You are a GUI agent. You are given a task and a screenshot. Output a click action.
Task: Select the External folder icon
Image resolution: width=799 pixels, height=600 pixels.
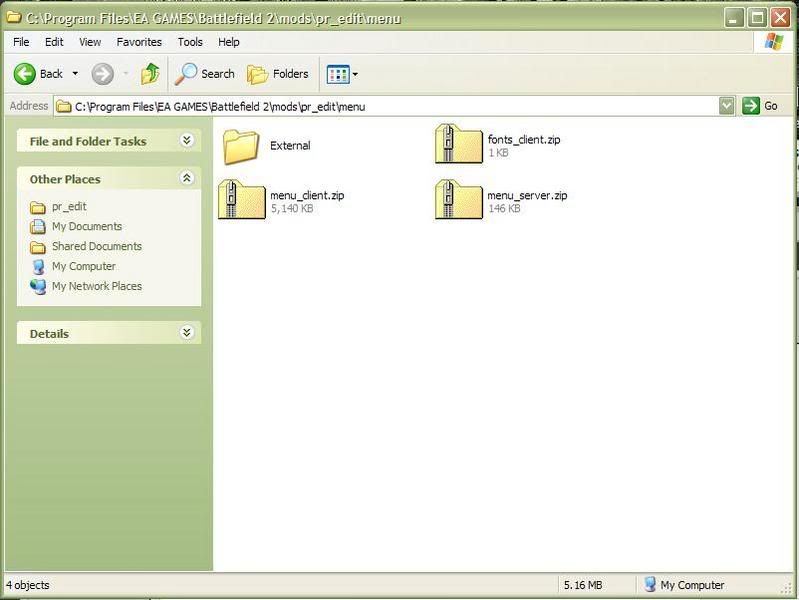[x=241, y=146]
